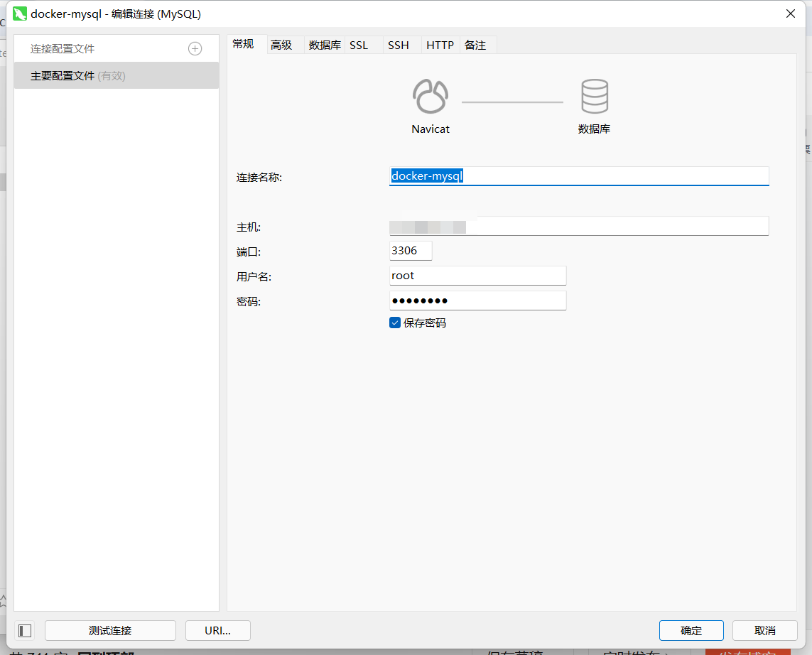812x655 pixels.
Task: Toggle the 保存密码 checkbox
Action: [394, 323]
